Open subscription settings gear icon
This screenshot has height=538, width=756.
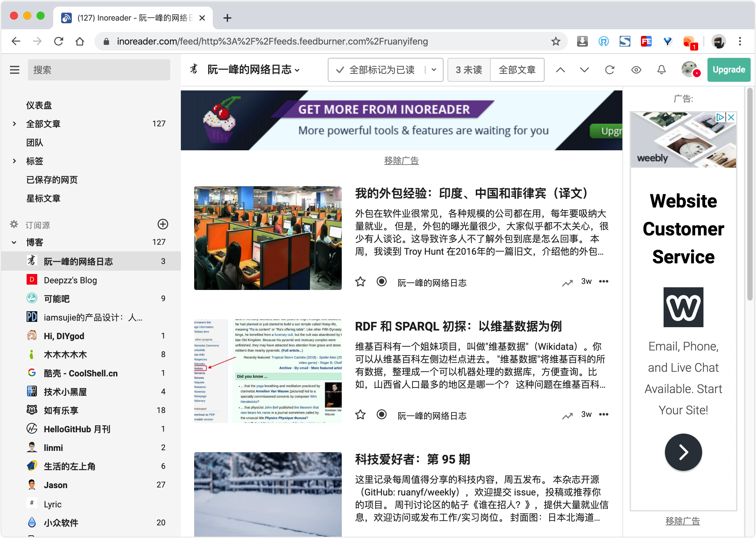pos(14,224)
